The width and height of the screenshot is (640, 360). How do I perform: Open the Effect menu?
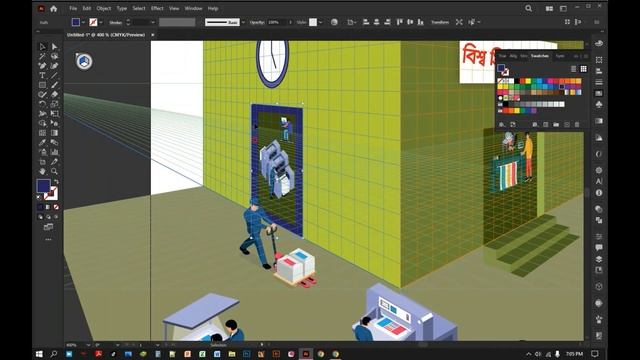(157, 8)
